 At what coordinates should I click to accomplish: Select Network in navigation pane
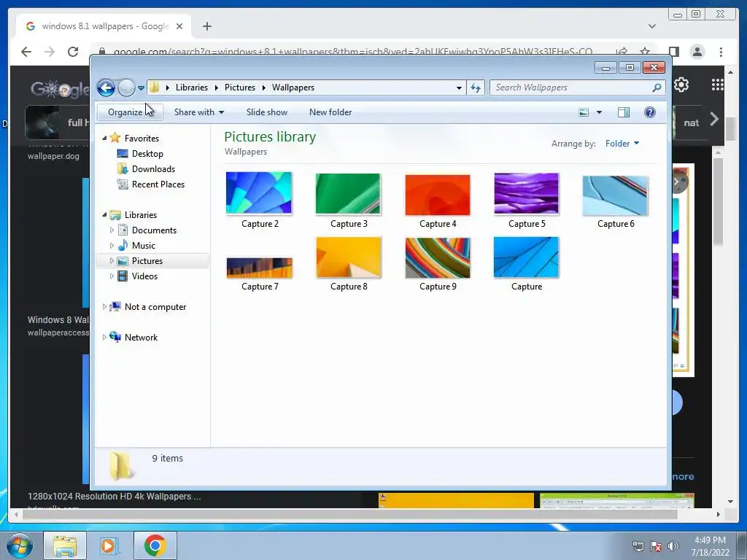click(141, 337)
